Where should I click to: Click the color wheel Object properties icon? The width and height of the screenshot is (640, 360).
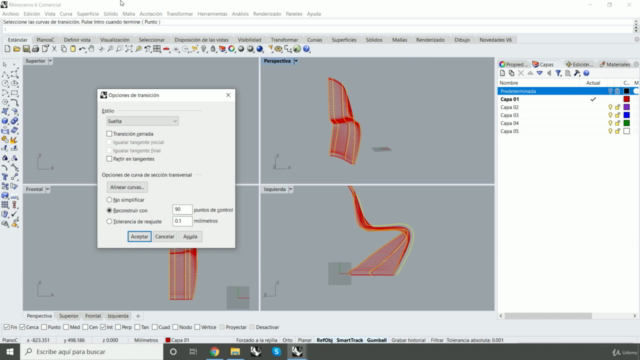tap(231, 49)
